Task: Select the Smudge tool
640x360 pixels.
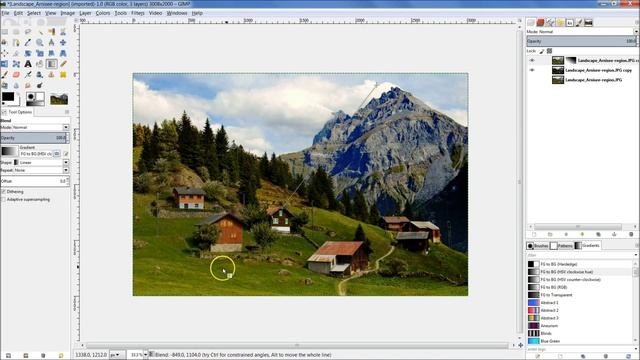Action: pyautogui.click(x=28, y=85)
